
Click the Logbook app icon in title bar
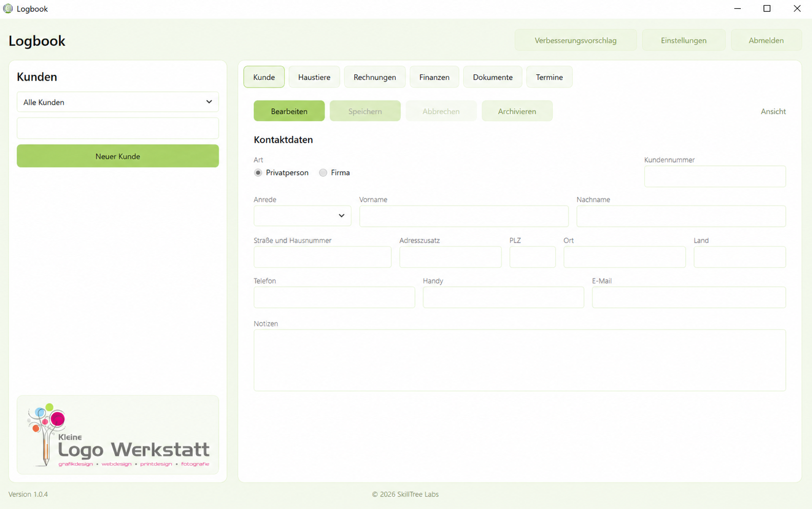[8, 9]
